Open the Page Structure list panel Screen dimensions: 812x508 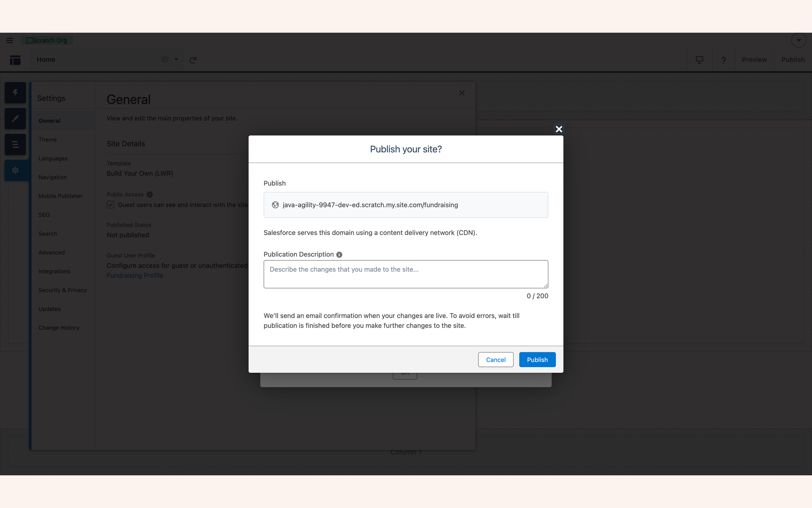click(15, 144)
